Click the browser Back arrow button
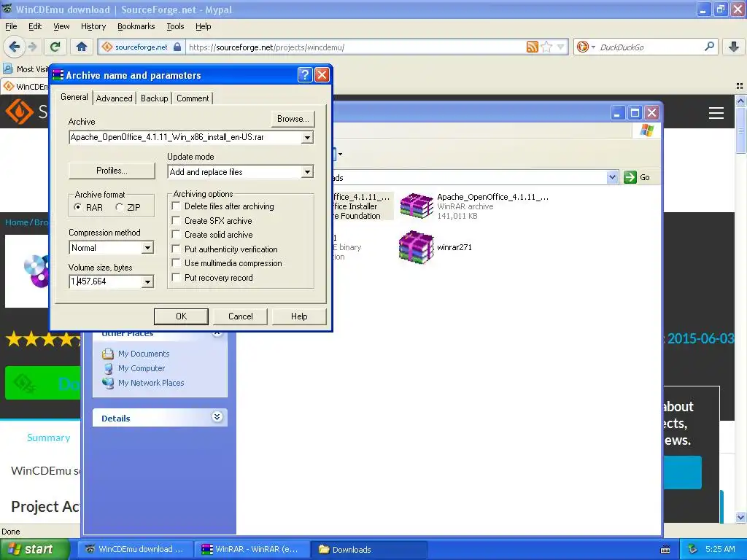This screenshot has width=747, height=560. [15, 47]
